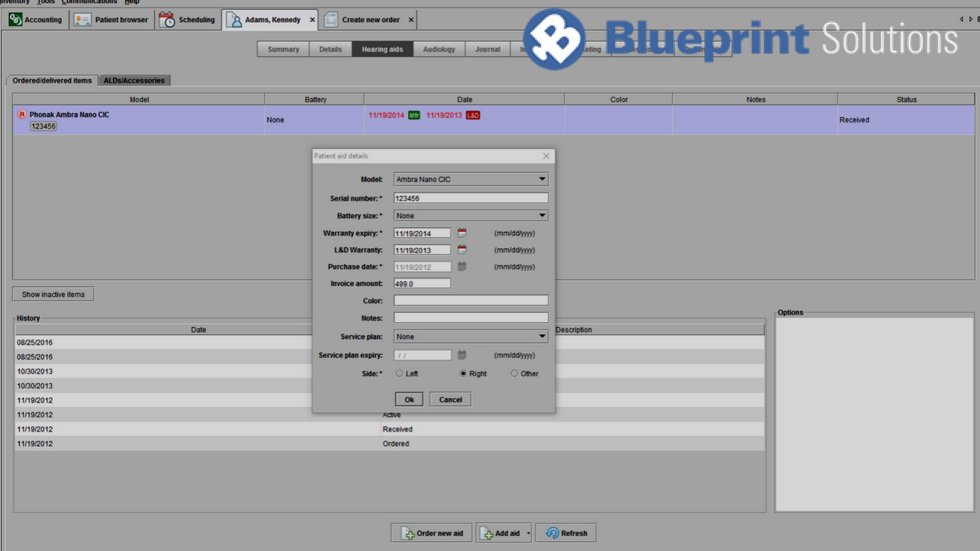This screenshot has height=551, width=980.
Task: Switch to the Audiology tab
Action: click(439, 49)
